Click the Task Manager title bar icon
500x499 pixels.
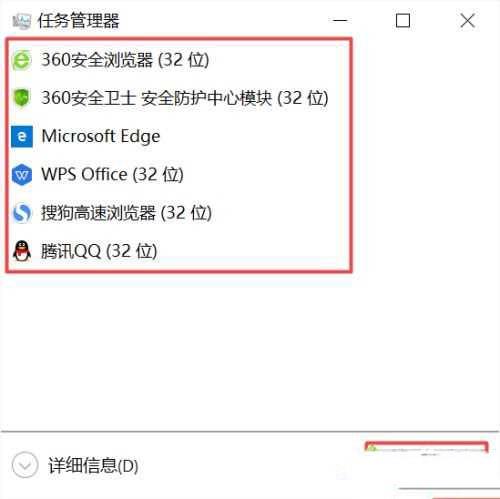point(22,21)
